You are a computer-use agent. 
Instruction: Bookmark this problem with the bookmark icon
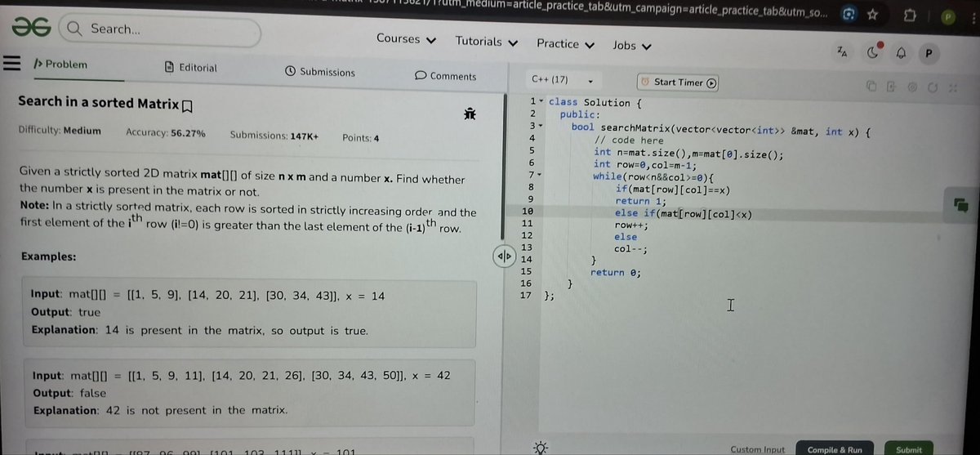coord(187,106)
